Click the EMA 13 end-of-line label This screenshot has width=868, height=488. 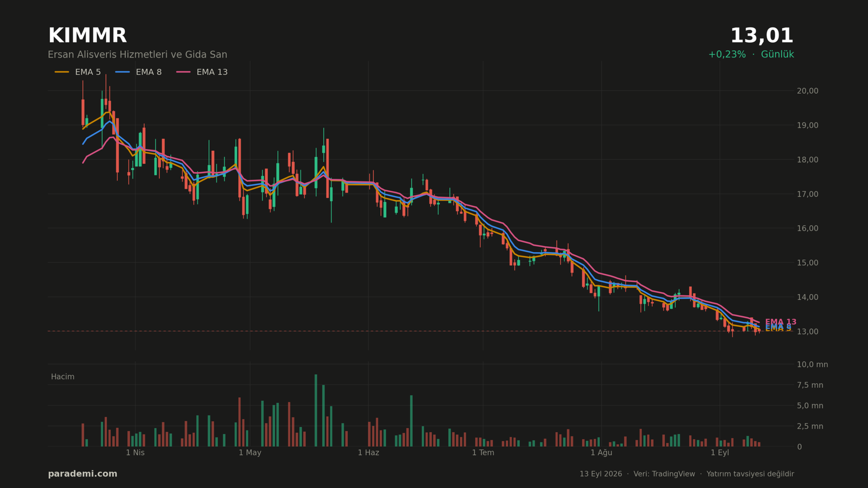coord(781,322)
